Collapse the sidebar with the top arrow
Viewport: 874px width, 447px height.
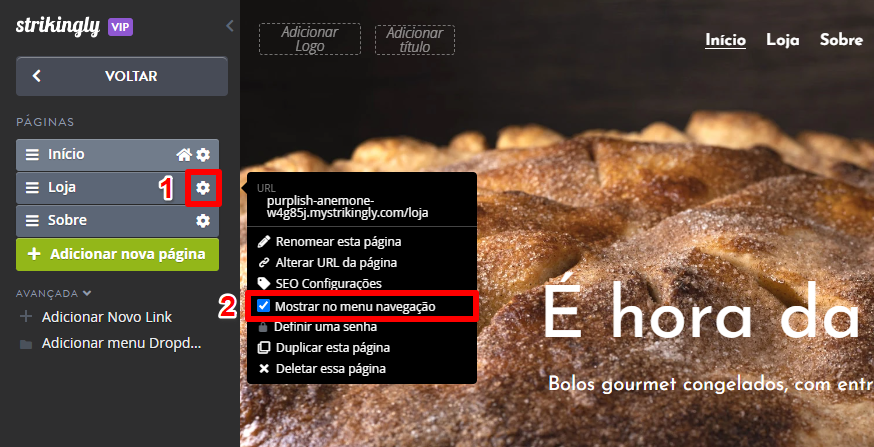[x=230, y=26]
